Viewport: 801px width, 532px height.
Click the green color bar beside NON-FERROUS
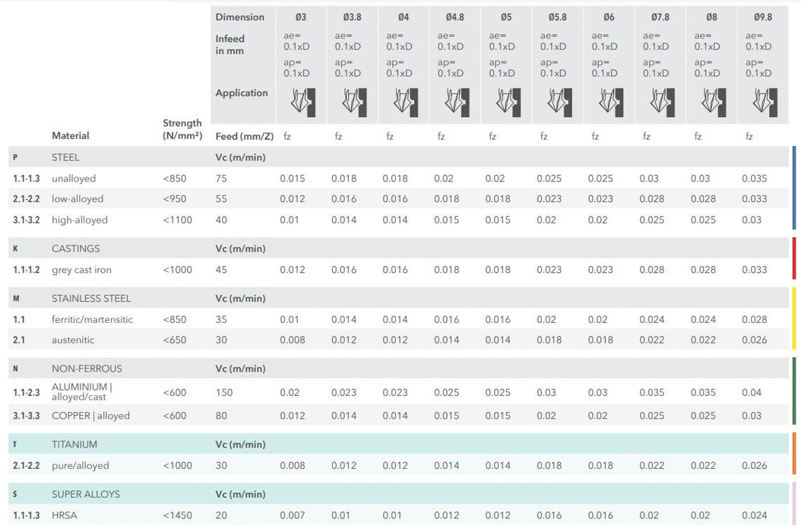coord(794,391)
